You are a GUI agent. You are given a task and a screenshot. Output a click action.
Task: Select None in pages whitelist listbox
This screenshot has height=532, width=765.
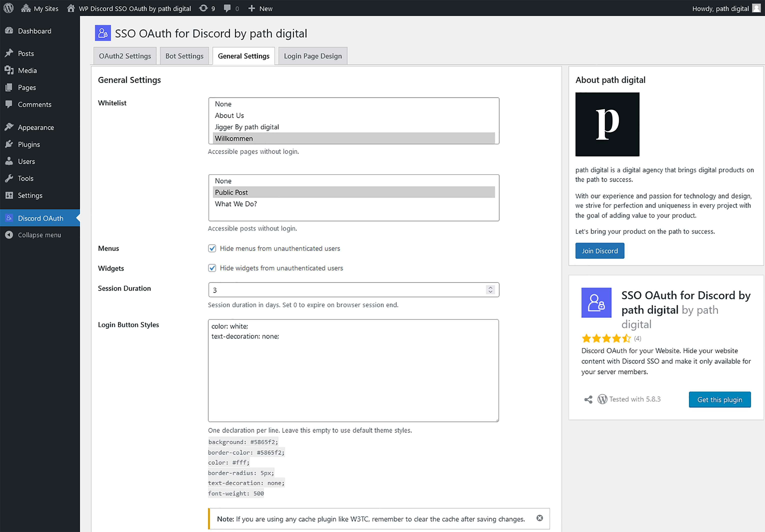[x=353, y=104]
